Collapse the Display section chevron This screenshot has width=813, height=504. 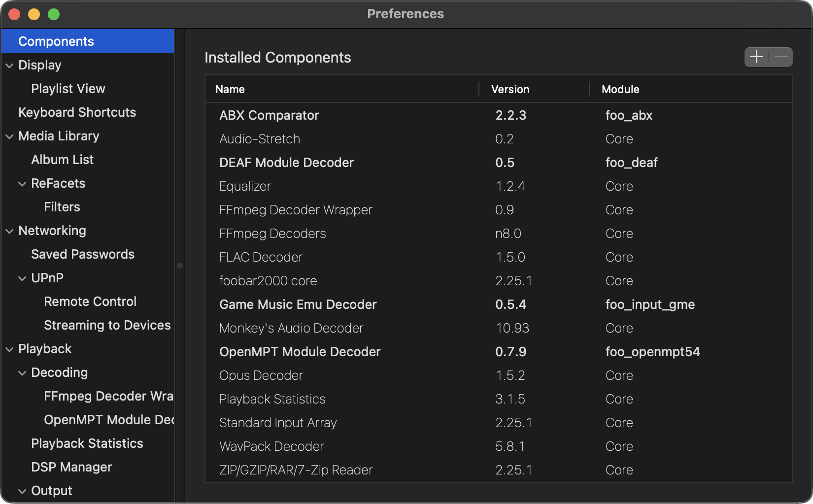pos(9,66)
